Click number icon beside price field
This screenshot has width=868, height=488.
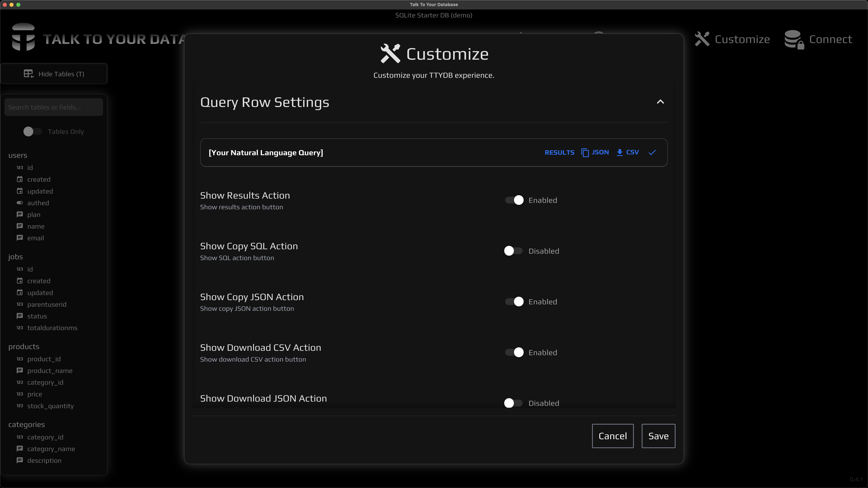(x=20, y=394)
